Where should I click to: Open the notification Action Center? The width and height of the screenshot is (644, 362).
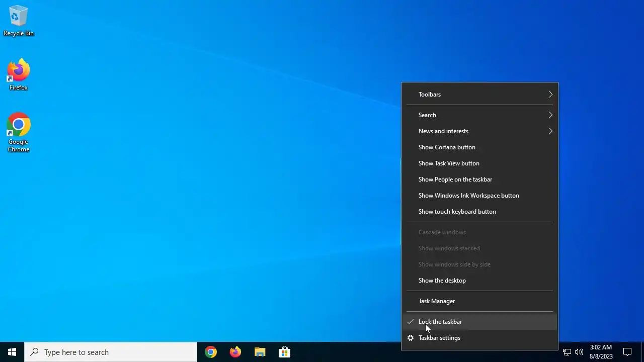(627, 352)
